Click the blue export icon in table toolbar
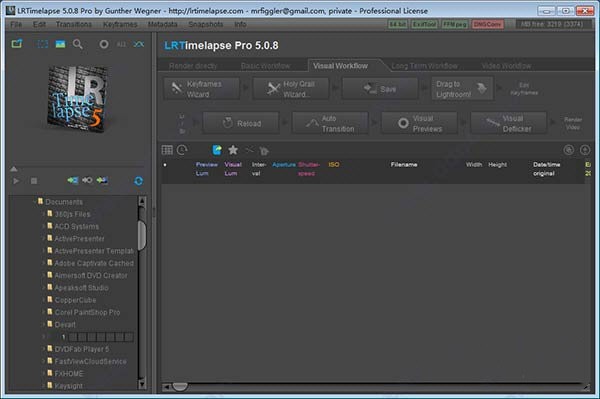 coord(217,150)
